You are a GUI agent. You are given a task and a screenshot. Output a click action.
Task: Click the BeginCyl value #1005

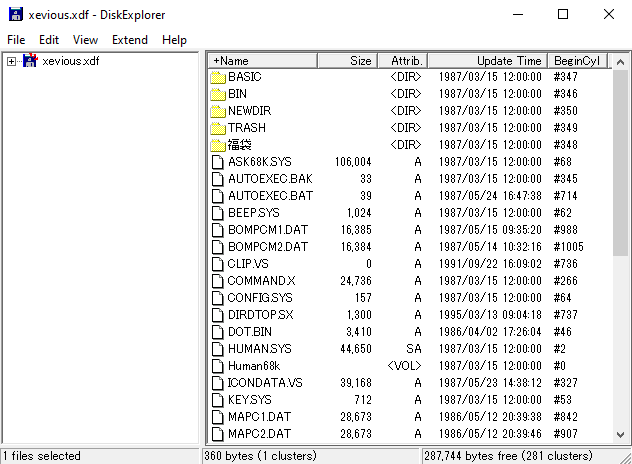tap(568, 247)
